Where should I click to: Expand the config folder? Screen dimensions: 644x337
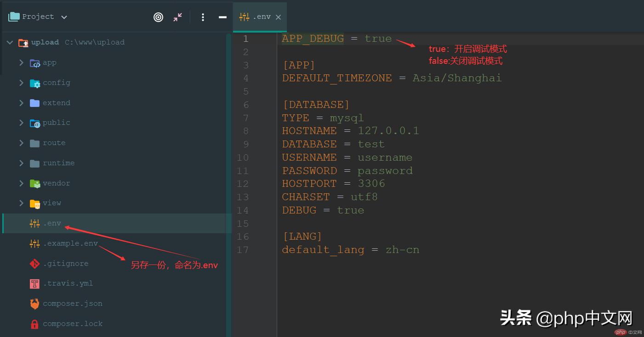pyautogui.click(x=21, y=83)
